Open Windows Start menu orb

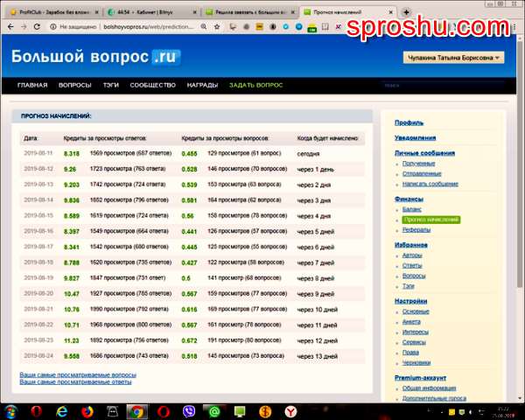(x=11, y=411)
